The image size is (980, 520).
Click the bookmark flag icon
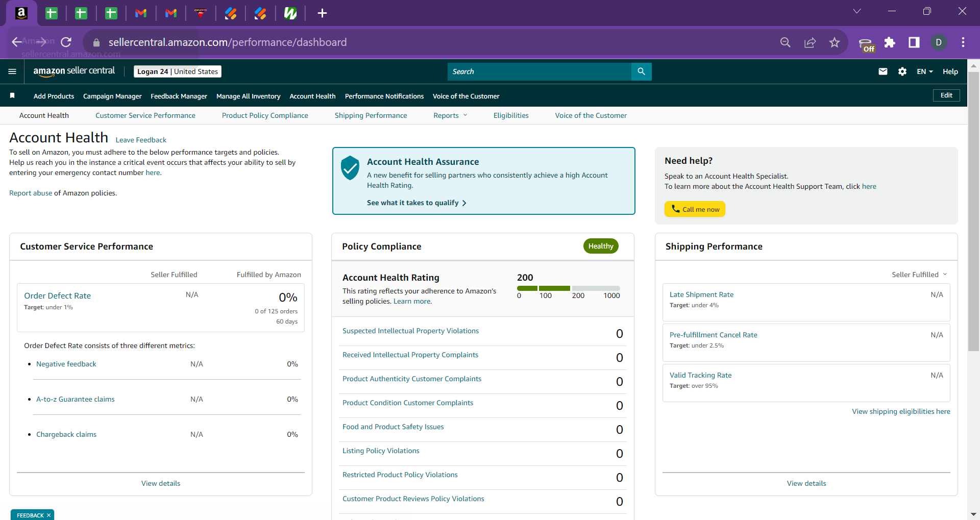click(12, 95)
